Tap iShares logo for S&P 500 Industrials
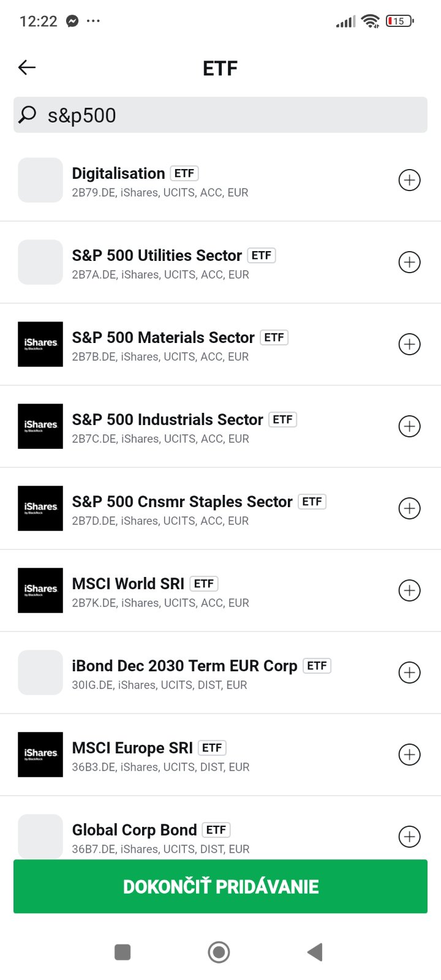Viewport: 441px width, 980px height. click(40, 426)
